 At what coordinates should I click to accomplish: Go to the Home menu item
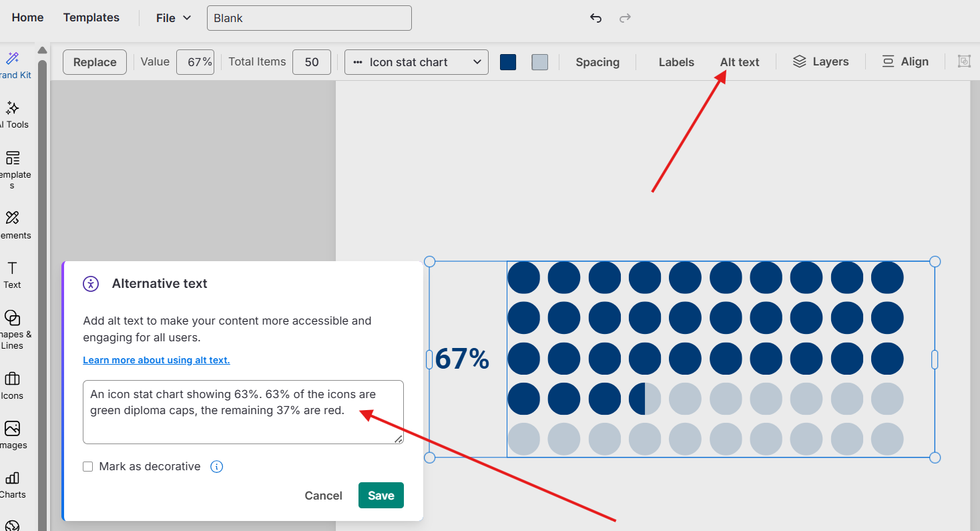27,17
